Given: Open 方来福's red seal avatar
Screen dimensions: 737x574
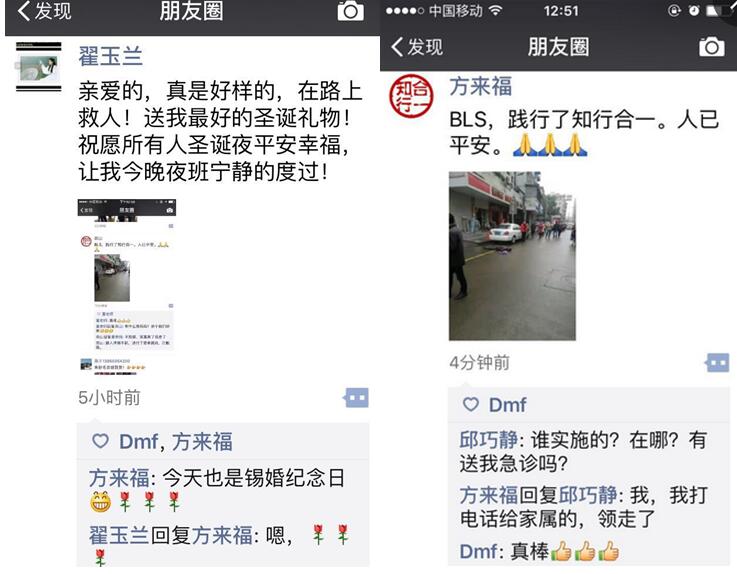Looking at the screenshot, I should point(411,95).
